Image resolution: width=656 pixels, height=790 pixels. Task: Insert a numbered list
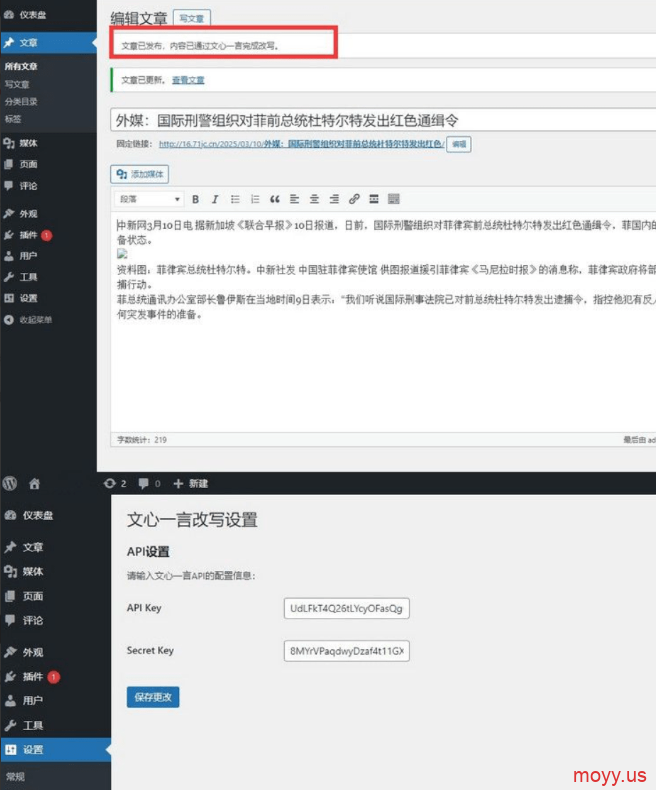(x=255, y=199)
